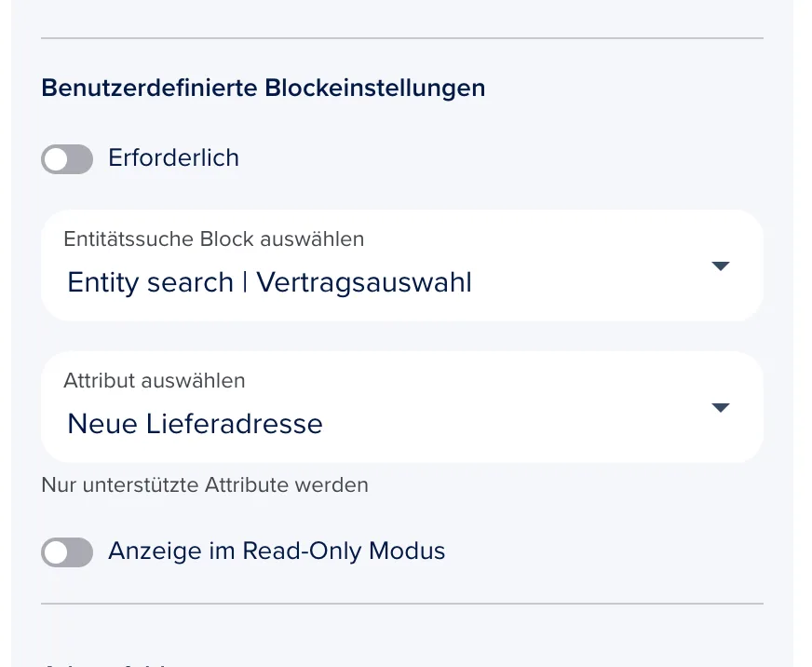
Task: Click the 'Entitätssuche Block auswählen' field label
Action: (214, 238)
